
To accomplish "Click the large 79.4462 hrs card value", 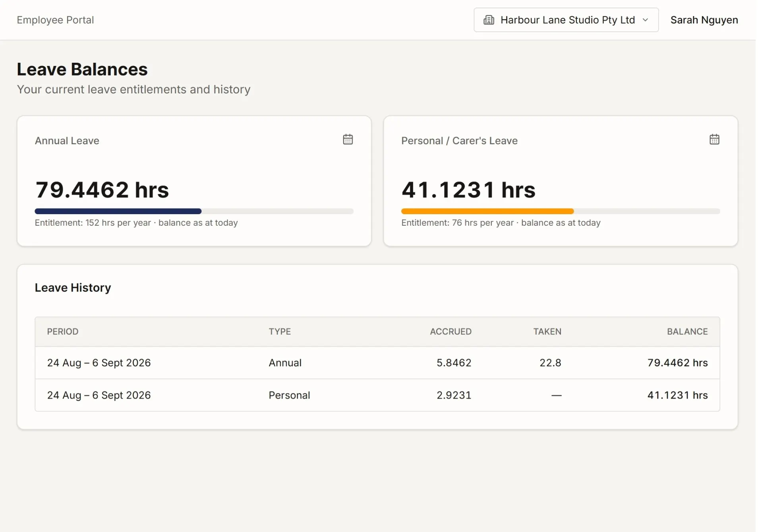I will 102,190.
